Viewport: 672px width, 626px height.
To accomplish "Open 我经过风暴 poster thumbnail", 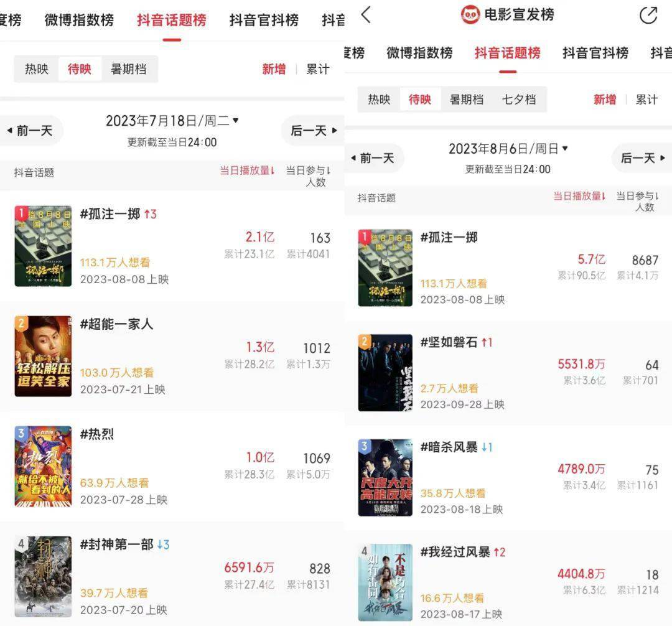I will click(385, 582).
